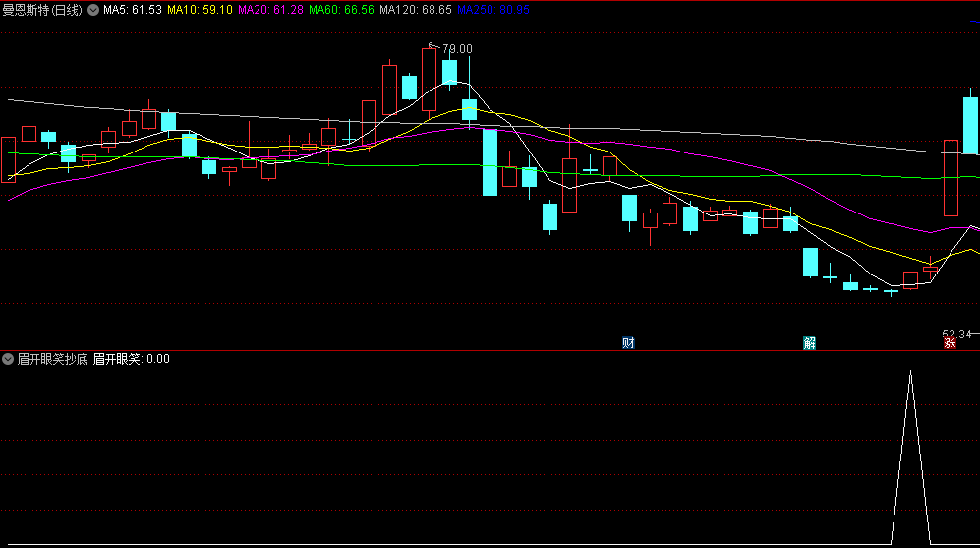Open the 眉开眼笑抄底 indicator dropdown arrow
980x548 pixels.
(8, 359)
